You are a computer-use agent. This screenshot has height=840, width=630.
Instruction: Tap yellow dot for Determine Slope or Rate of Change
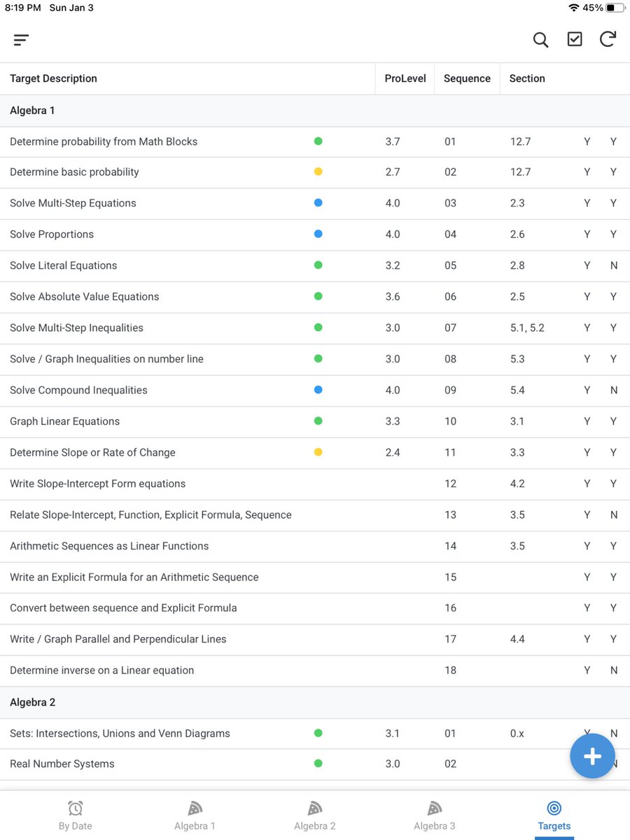coord(318,452)
